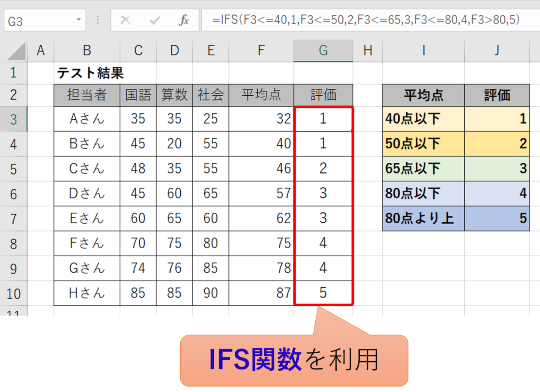Screen dimensions: 540x392
Task: Click Cさん's average score 46
Action: (261, 168)
